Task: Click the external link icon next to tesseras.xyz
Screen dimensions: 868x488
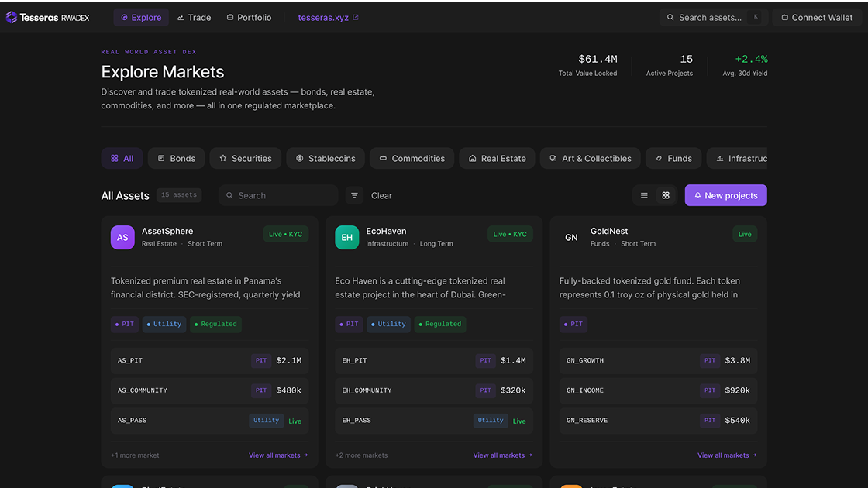Action: pos(354,16)
